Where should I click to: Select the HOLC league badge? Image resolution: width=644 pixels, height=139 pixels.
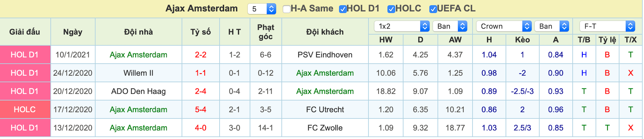click(25, 110)
